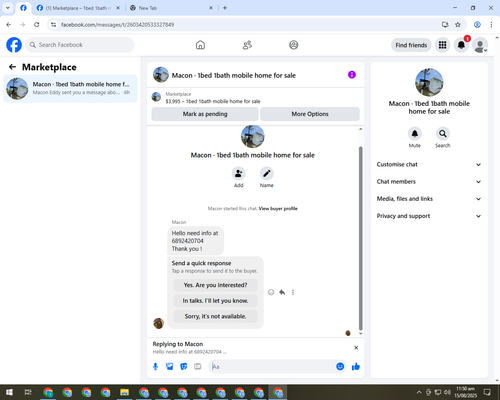Reload the browser page
500x400 pixels.
click(37, 25)
